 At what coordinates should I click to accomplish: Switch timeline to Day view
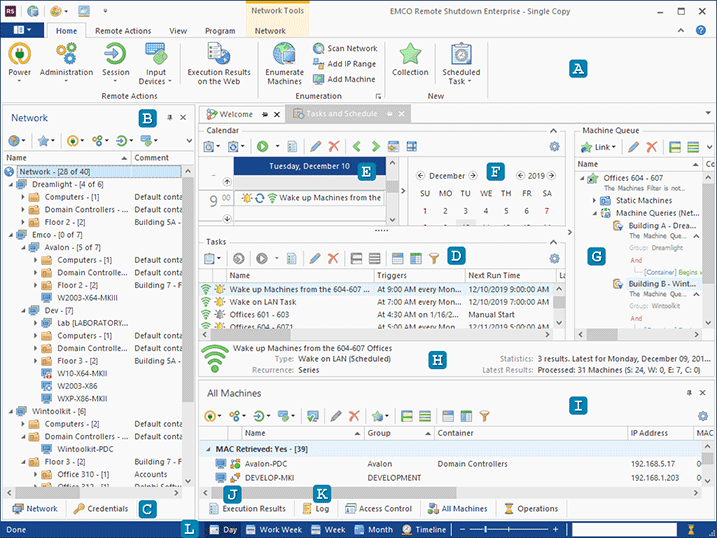[223, 529]
